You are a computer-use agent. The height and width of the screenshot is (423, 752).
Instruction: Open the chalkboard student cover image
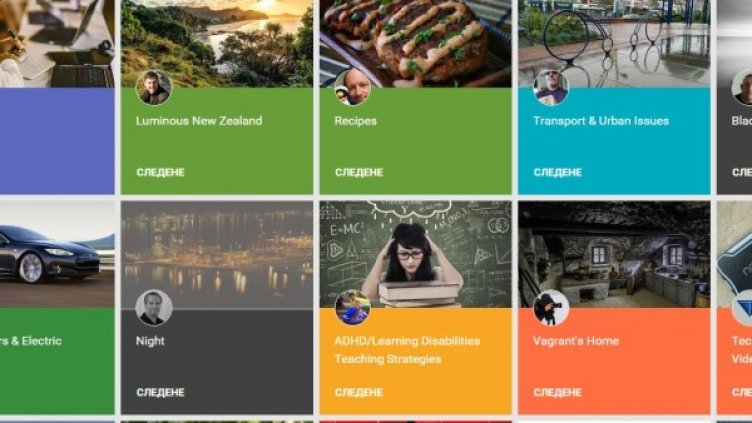[415, 254]
